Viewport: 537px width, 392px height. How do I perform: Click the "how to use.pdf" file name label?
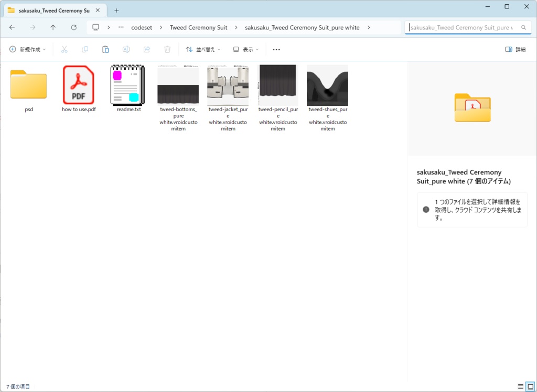(79, 110)
